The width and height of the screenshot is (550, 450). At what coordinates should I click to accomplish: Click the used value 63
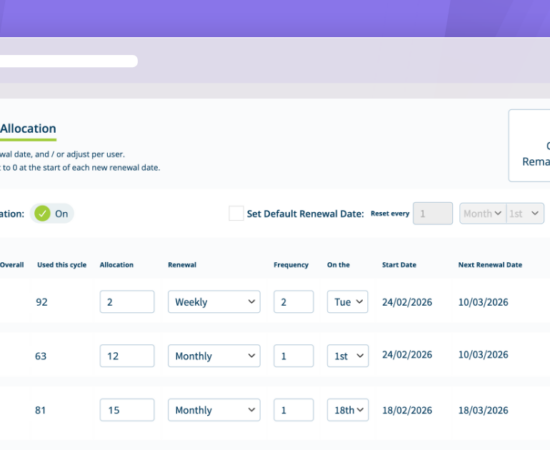(x=41, y=356)
